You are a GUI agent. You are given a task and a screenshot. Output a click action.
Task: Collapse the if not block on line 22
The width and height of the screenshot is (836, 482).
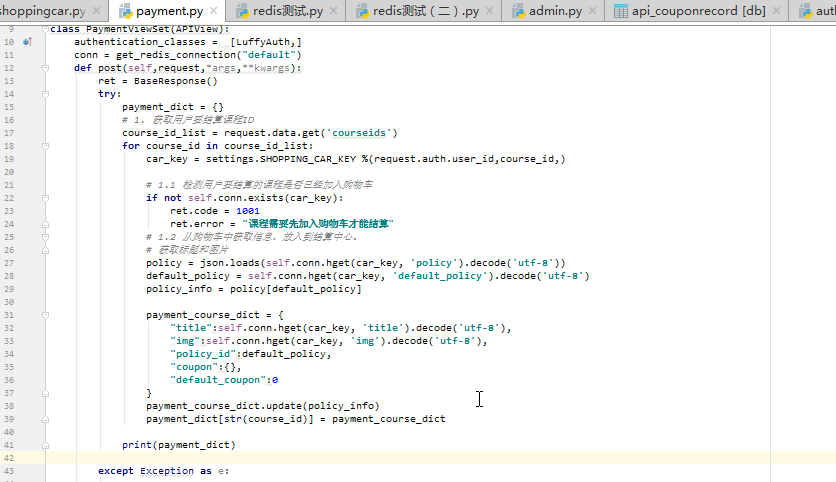coord(46,198)
